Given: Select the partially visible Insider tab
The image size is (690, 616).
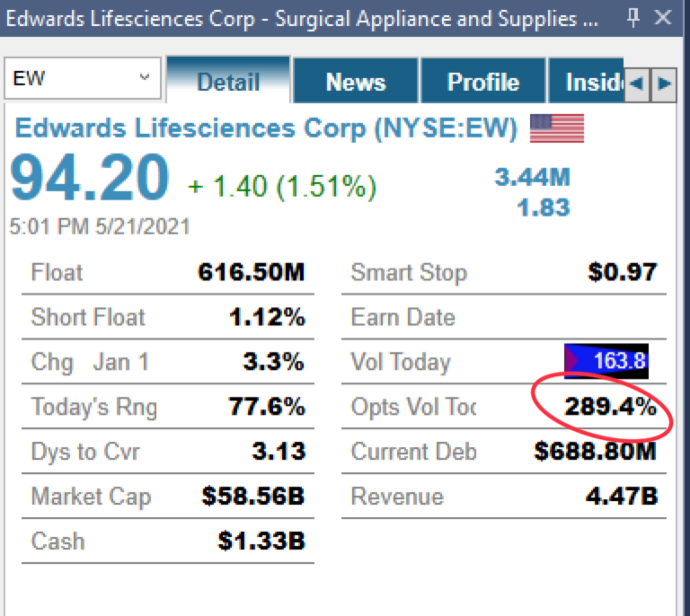Looking at the screenshot, I should coord(587,81).
